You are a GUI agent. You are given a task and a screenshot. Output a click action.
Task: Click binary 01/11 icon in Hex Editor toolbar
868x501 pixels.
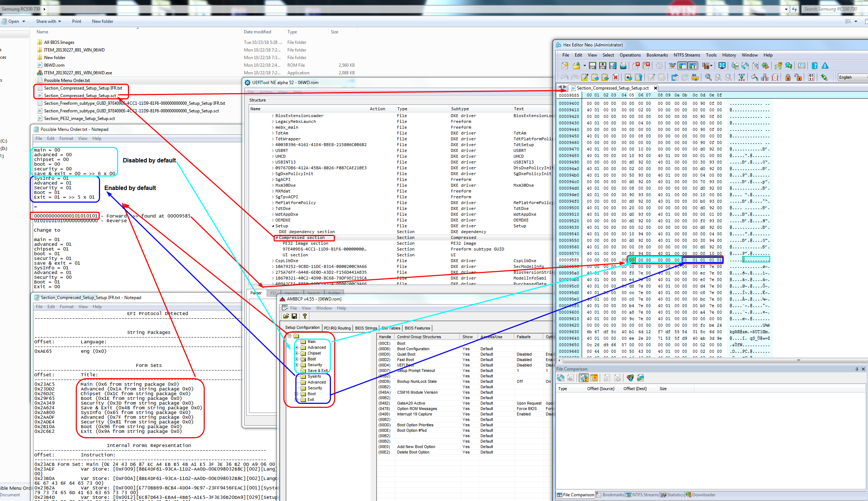point(811,77)
